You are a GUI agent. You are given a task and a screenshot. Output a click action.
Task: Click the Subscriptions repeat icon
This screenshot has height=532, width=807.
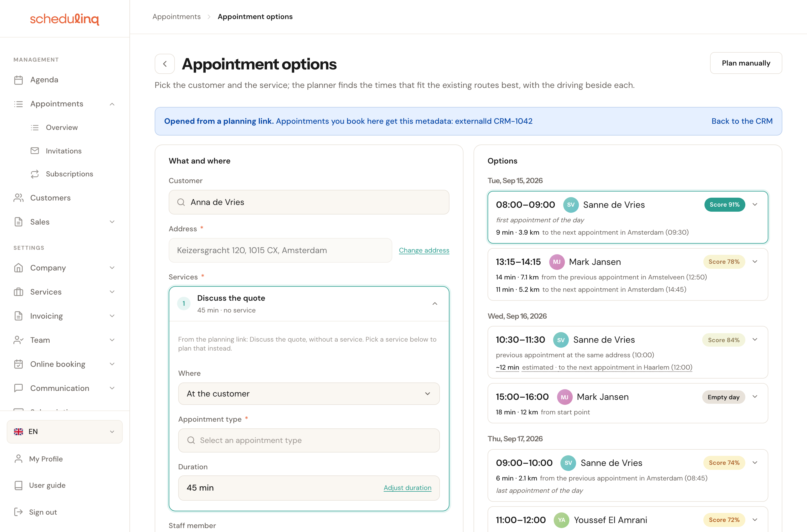pos(35,174)
